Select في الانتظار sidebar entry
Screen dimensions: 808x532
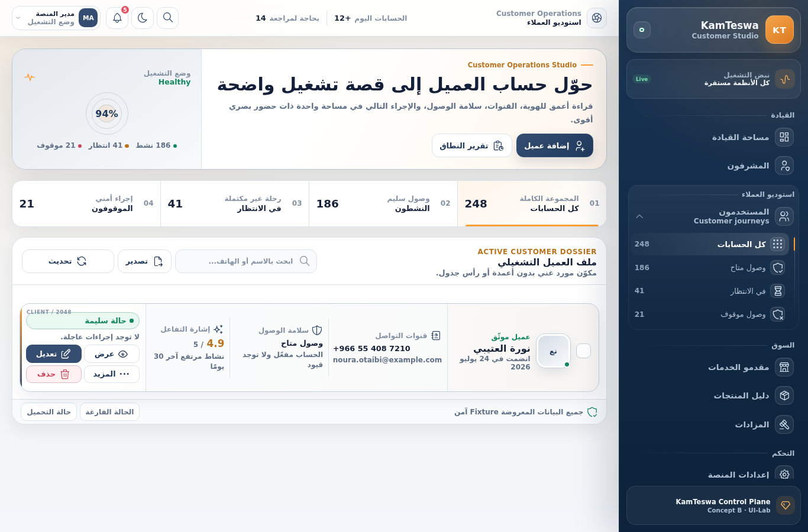[710, 291]
